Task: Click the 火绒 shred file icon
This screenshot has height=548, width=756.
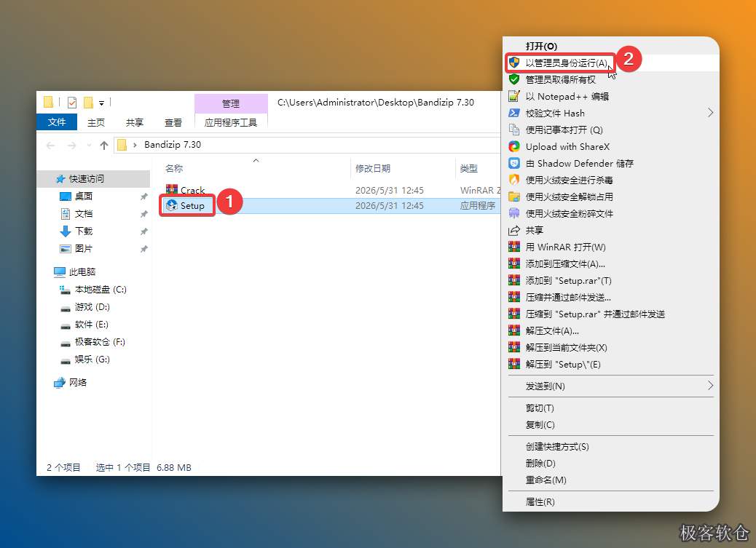Action: pyautogui.click(x=514, y=213)
